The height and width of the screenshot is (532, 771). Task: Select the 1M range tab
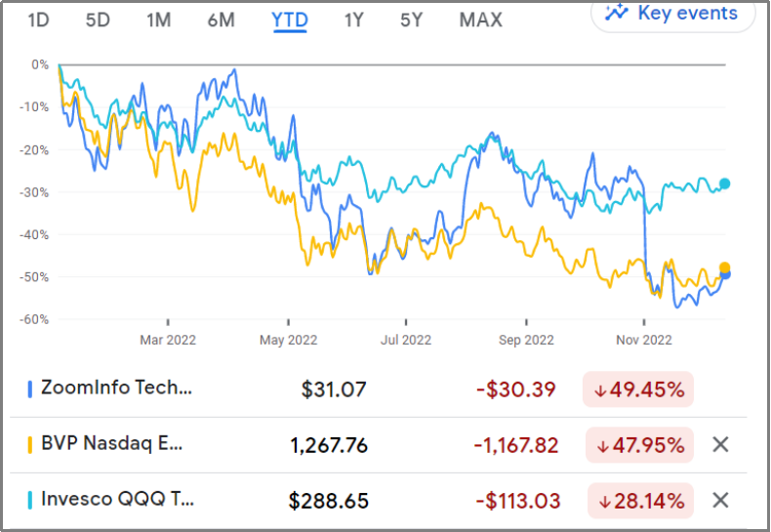(x=159, y=20)
